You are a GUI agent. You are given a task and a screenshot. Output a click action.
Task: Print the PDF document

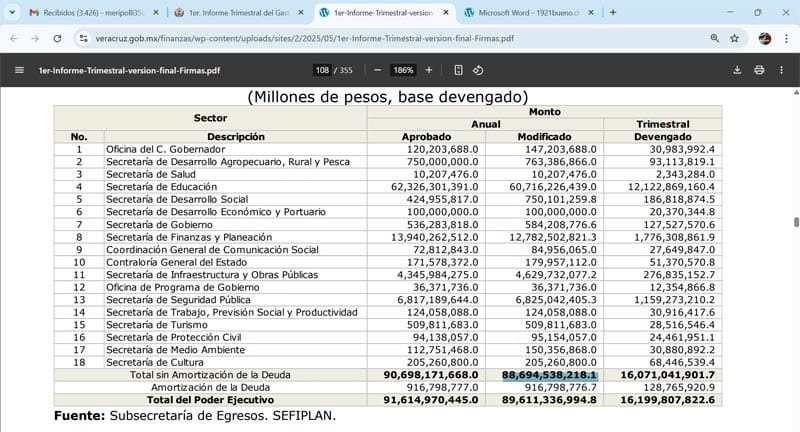coord(759,70)
